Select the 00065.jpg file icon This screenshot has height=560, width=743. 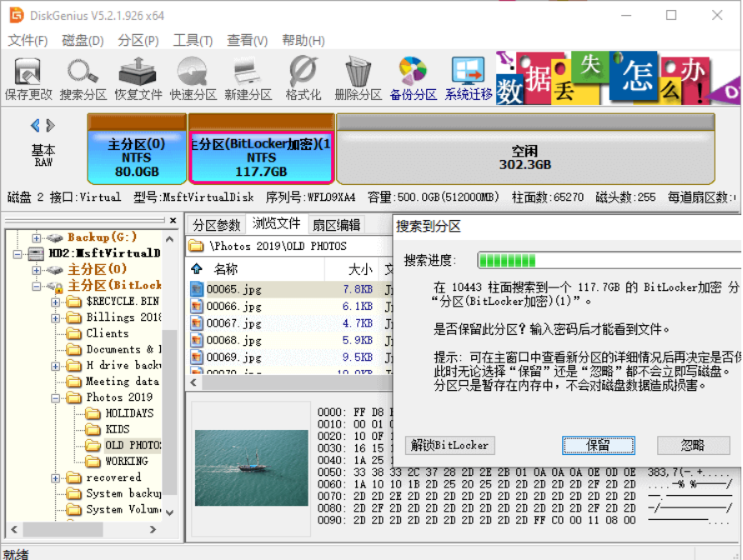[x=196, y=289]
